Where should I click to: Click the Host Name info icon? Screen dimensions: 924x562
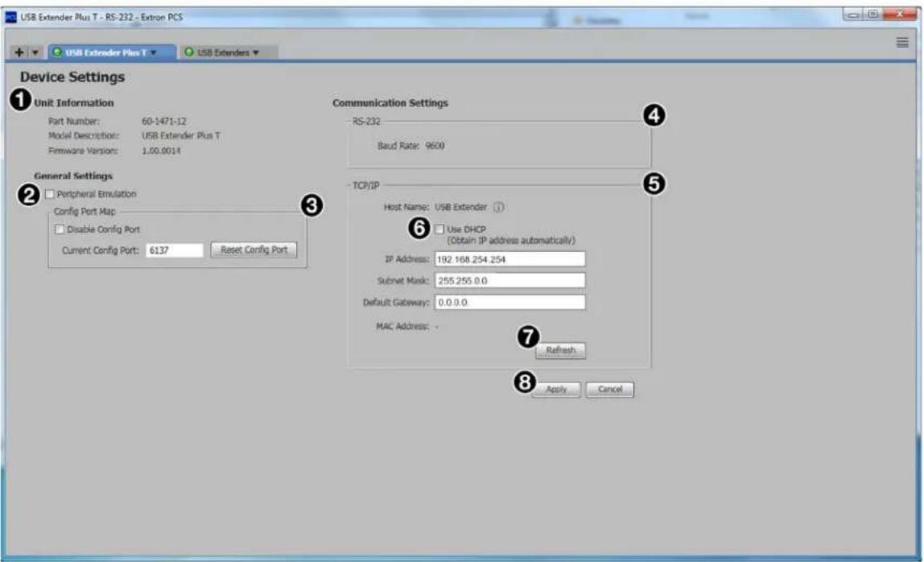pos(498,207)
